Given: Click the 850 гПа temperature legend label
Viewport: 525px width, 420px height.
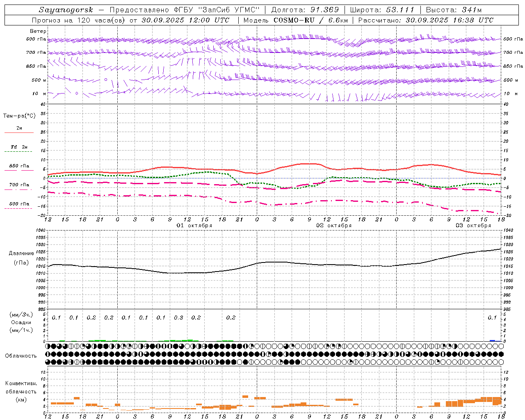Looking at the screenshot, I should (19, 166).
